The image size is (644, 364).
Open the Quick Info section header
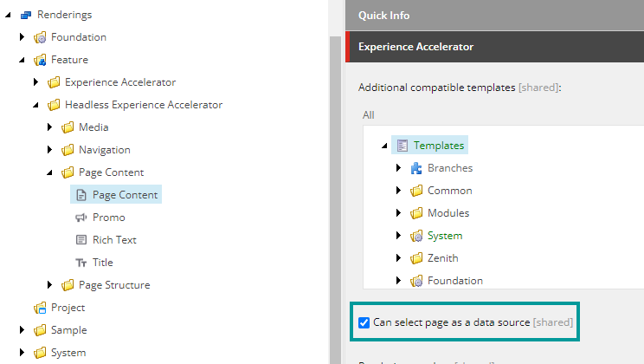(x=494, y=16)
